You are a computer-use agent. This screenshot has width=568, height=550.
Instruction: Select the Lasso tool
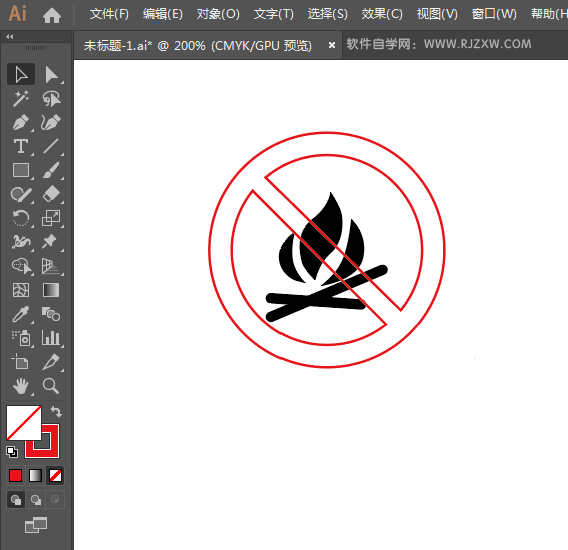(51, 99)
